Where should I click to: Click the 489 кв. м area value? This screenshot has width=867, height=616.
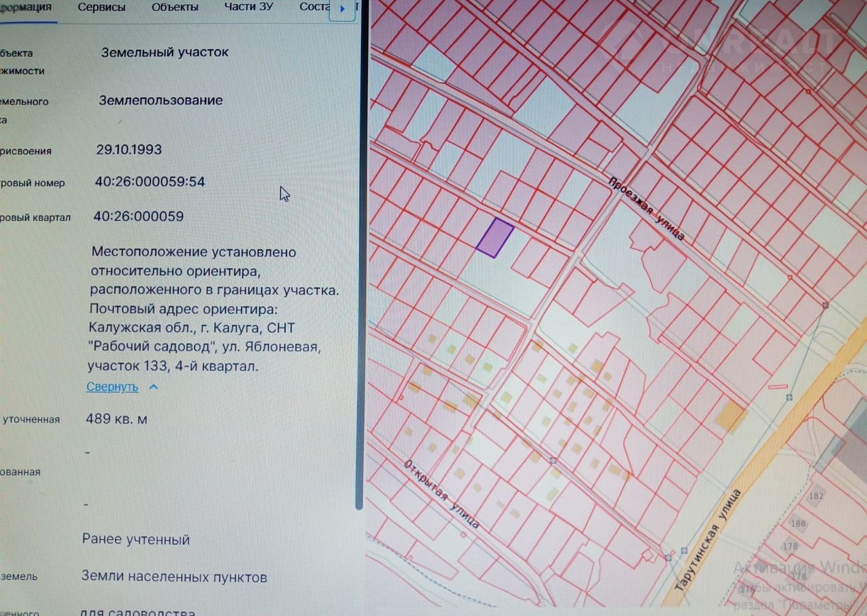[x=117, y=419]
